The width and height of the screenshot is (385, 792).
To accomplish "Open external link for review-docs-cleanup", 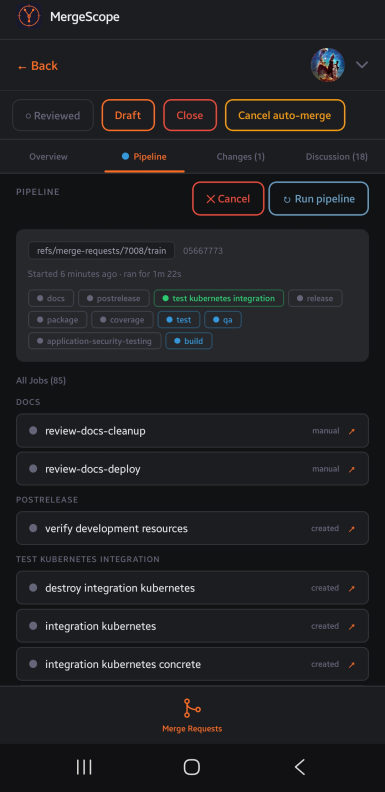I will pyautogui.click(x=352, y=431).
